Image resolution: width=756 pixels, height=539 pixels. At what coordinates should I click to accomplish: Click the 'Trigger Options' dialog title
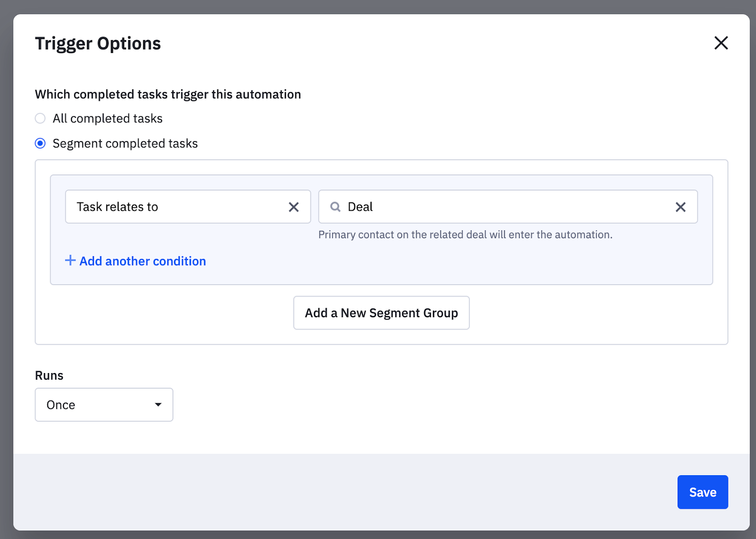click(98, 43)
